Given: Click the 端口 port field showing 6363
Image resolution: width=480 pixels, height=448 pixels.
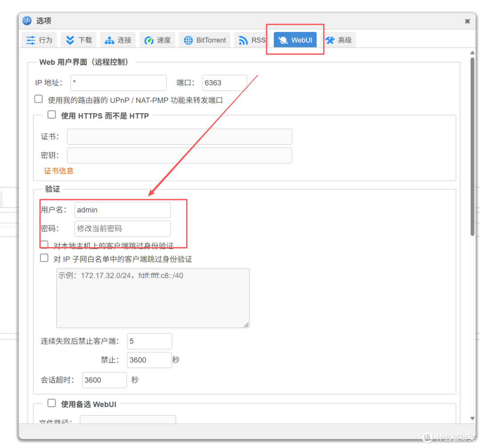Looking at the screenshot, I should 224,83.
